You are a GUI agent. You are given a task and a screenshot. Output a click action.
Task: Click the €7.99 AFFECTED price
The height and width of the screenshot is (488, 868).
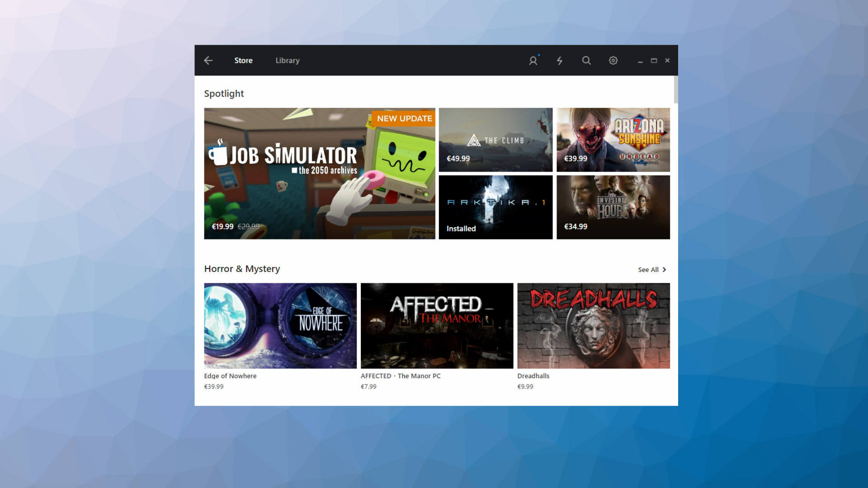368,387
